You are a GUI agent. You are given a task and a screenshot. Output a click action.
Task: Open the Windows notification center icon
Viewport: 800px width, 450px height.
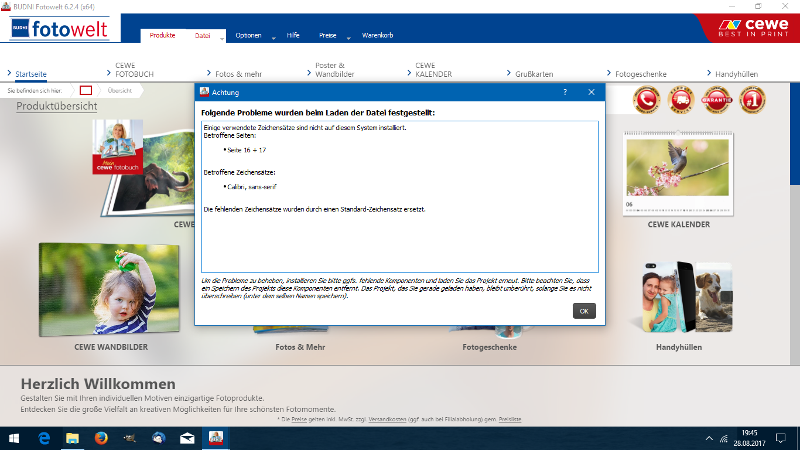(781, 438)
